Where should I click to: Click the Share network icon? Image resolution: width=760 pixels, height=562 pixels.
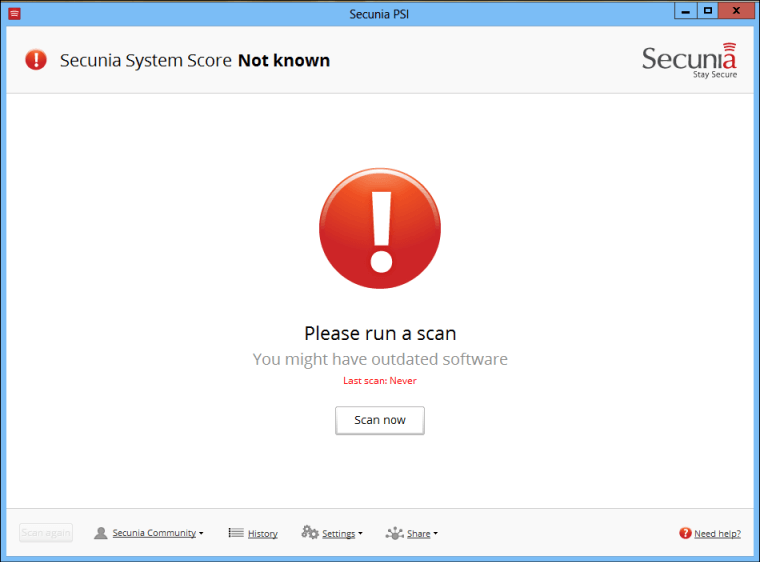pos(395,533)
